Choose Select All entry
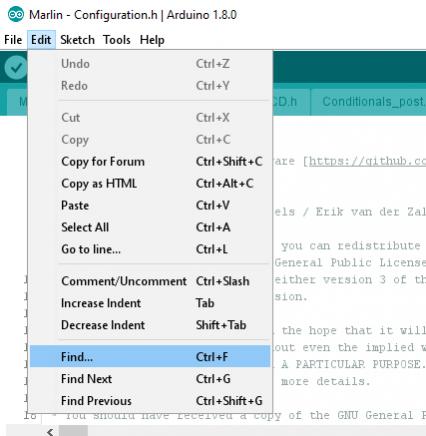Screen dimensions: 426x436 [x=150, y=227]
